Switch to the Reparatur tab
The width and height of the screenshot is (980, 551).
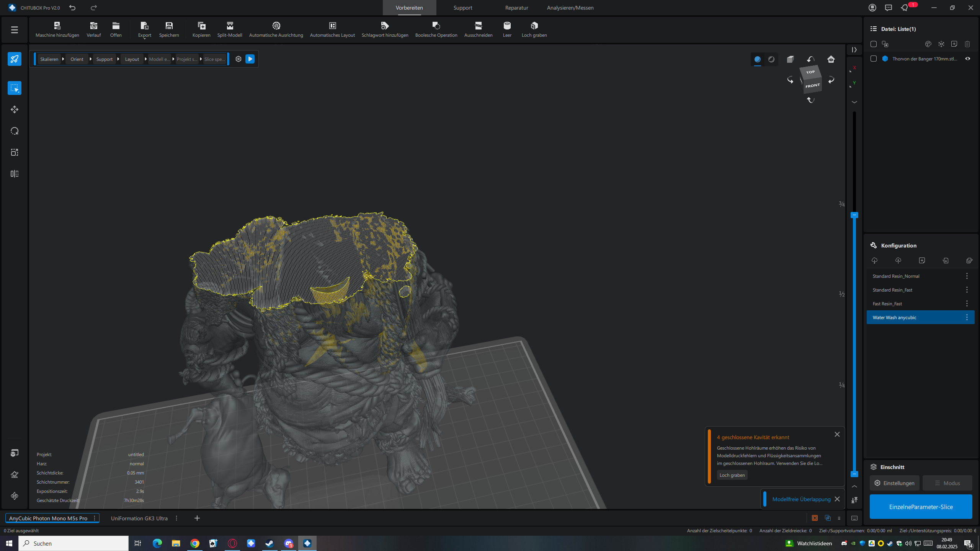(516, 8)
